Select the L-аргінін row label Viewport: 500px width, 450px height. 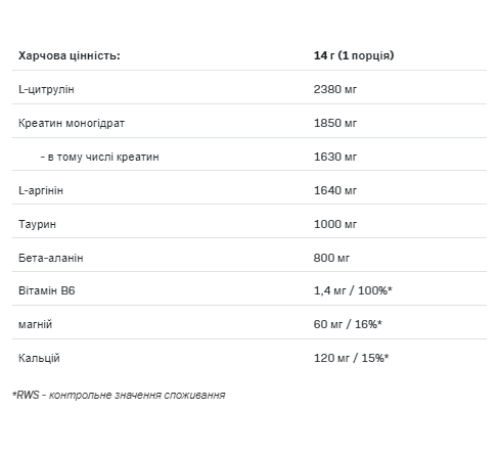[x=41, y=191]
